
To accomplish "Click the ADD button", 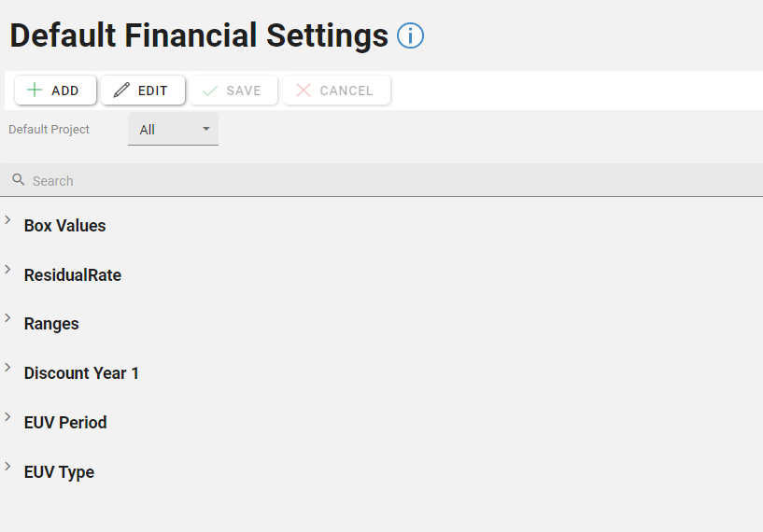I will pos(55,91).
